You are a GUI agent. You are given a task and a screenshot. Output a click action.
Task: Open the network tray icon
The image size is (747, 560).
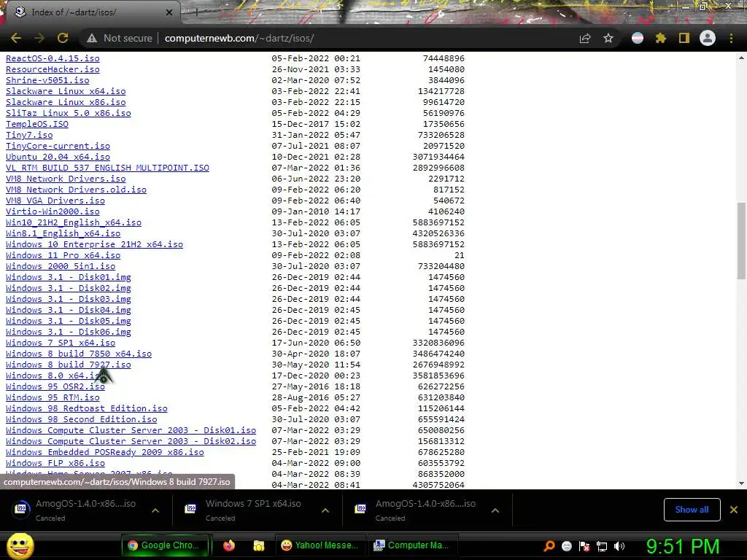coord(602,546)
